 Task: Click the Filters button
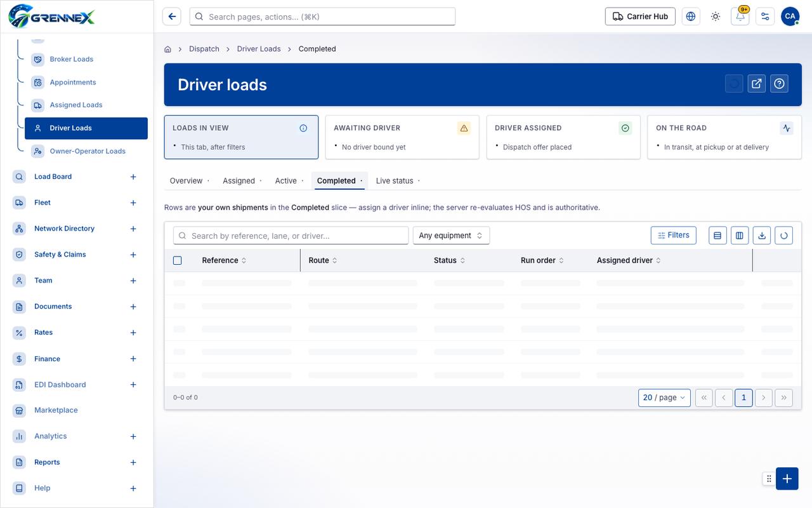[x=674, y=235]
